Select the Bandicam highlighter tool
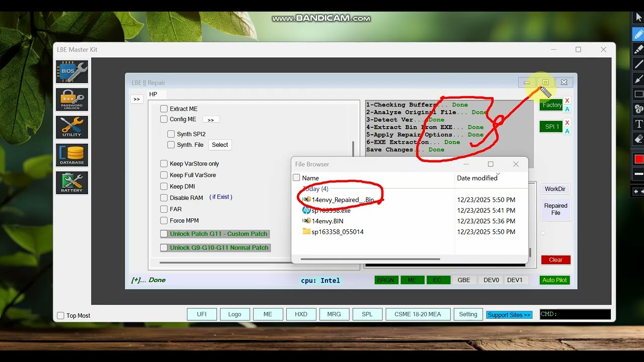Screen dimensions: 644x362 (x=638, y=49)
